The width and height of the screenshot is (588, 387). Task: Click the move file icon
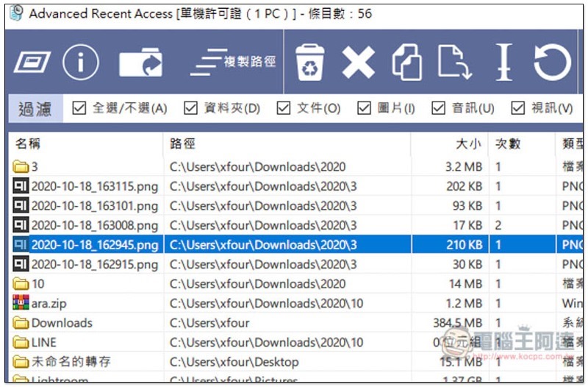455,63
